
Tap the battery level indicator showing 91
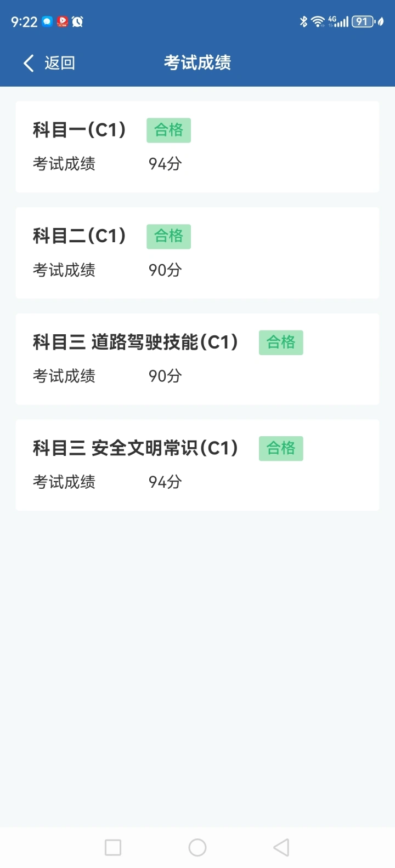[362, 22]
